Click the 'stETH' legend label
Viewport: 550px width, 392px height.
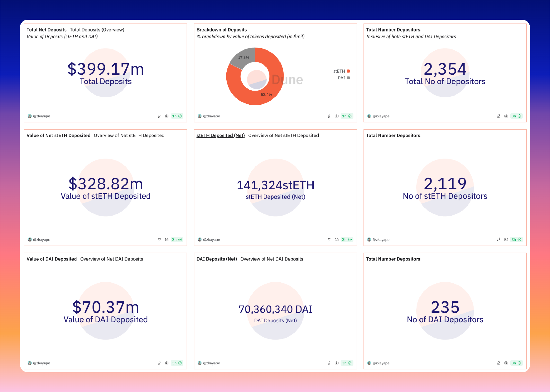pos(339,71)
